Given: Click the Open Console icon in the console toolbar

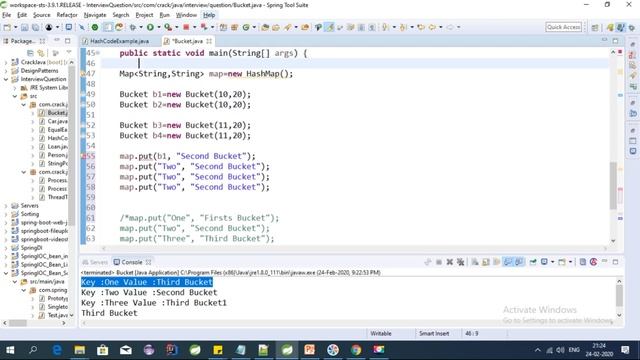Looking at the screenshot, I should (x=562, y=262).
